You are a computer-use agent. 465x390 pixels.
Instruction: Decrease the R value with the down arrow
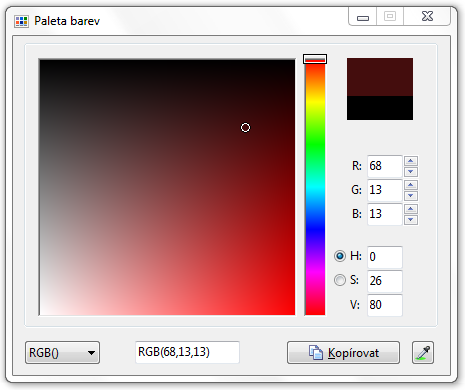411,172
